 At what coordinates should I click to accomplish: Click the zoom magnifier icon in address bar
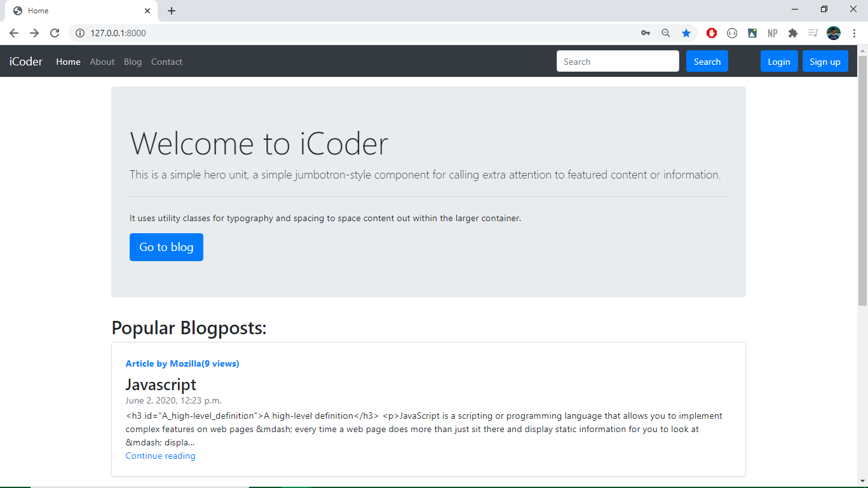point(665,32)
